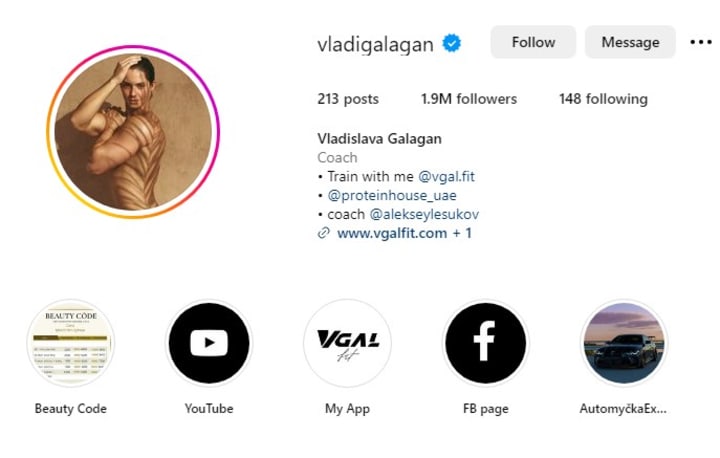Open the AutomyčkaEx car highlight
The height and width of the screenshot is (458, 720).
click(x=624, y=343)
